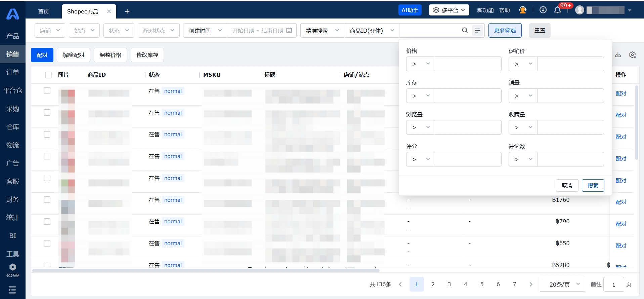The image size is (644, 299).
Task: Open 订单 in the left sidebar
Action: tap(13, 72)
